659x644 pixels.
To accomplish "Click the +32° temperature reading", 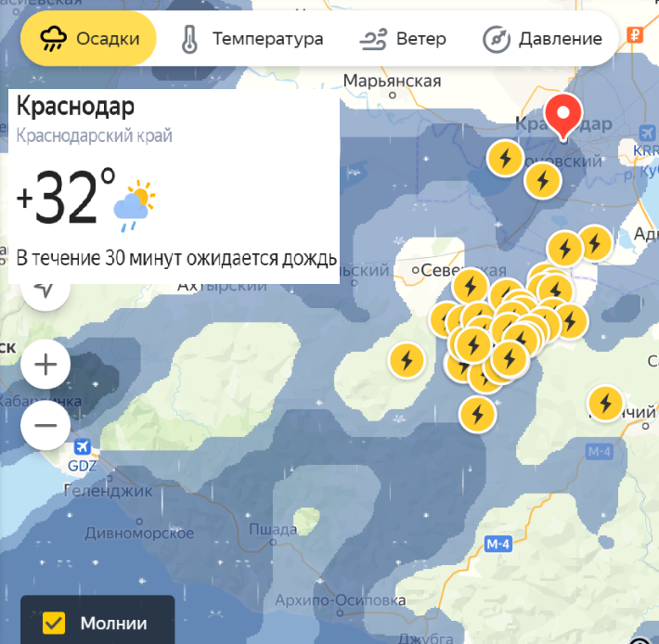I will tap(66, 197).
